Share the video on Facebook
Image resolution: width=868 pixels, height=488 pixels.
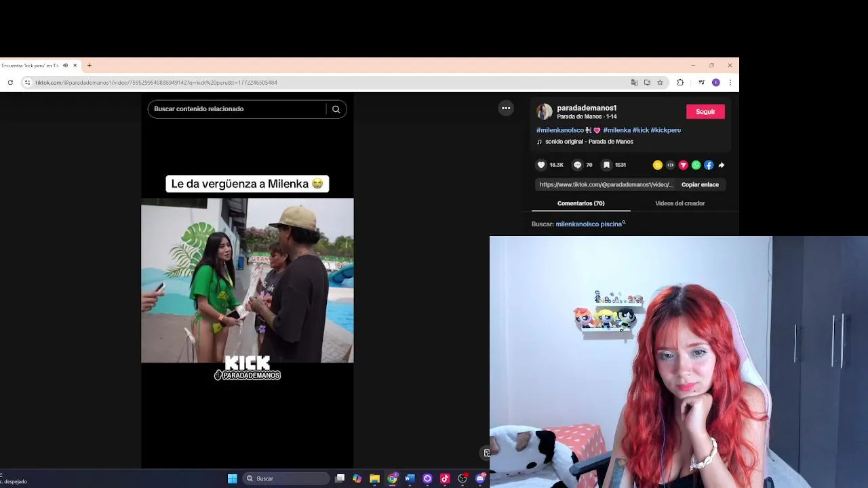(709, 165)
